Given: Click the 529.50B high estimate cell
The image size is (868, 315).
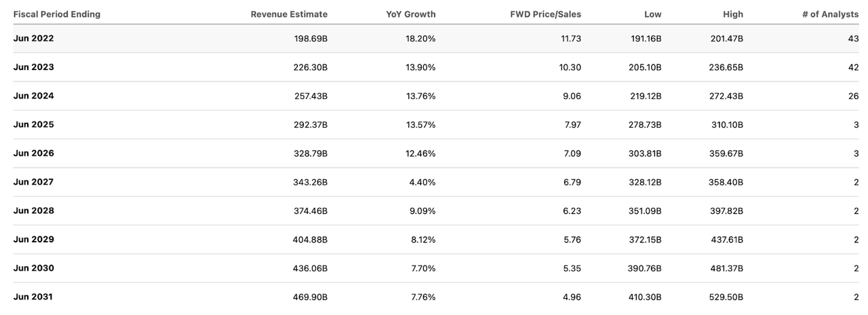Looking at the screenshot, I should point(722,297).
